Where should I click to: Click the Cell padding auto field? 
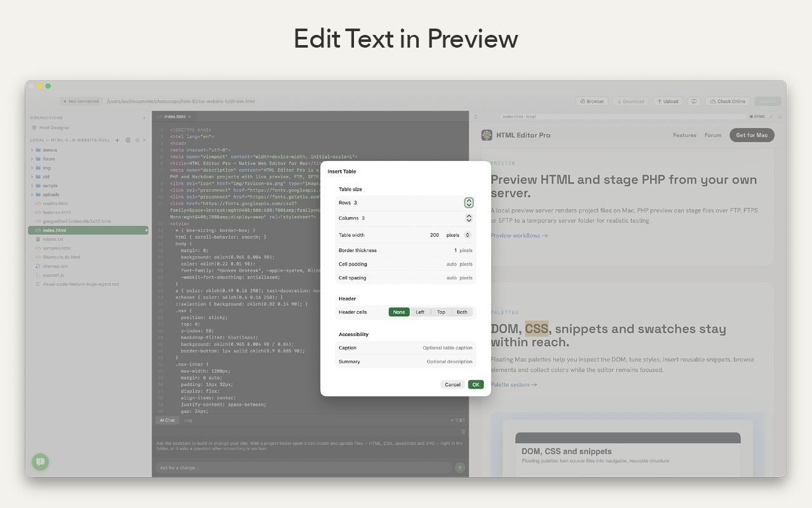[x=451, y=264]
